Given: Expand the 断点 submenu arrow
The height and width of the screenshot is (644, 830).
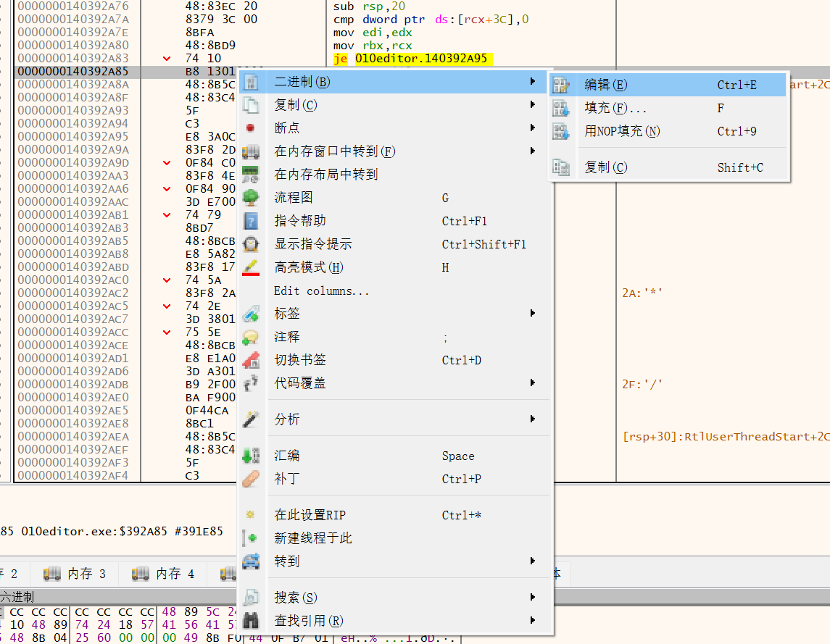Looking at the screenshot, I should 533,128.
